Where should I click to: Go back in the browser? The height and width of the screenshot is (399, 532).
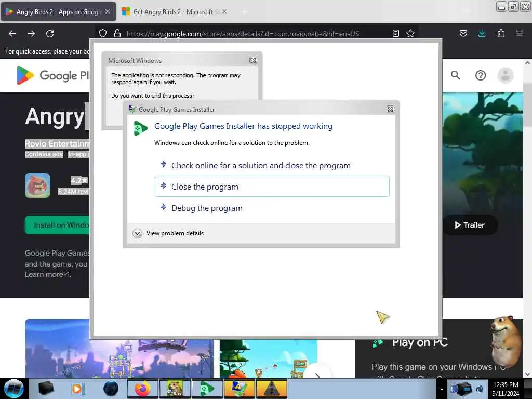click(12, 34)
